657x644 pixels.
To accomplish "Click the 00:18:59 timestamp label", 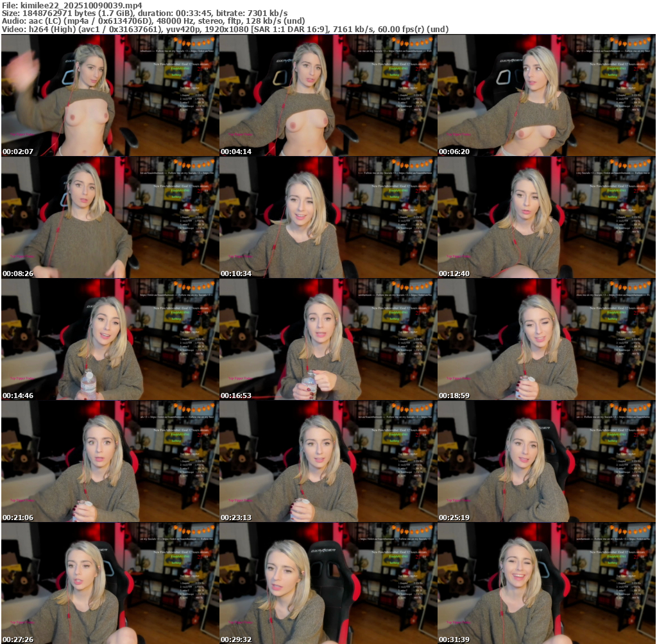I will click(x=454, y=396).
